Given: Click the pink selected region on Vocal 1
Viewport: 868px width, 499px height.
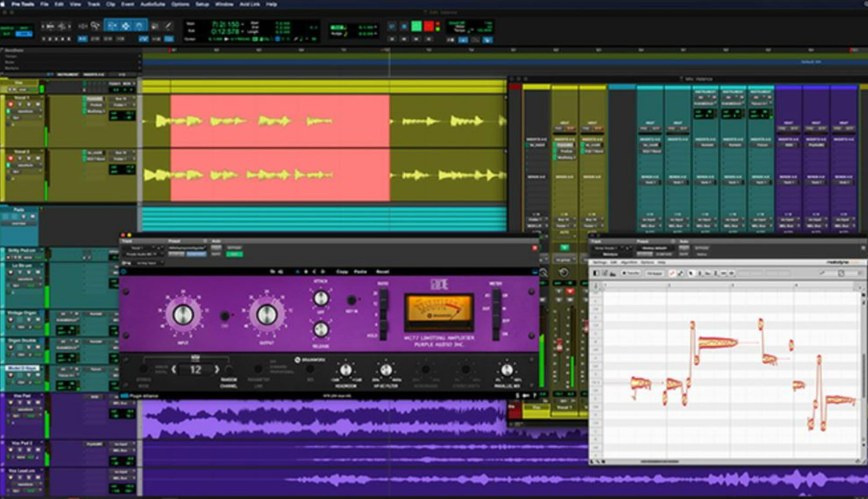Looking at the screenshot, I should click(x=280, y=121).
